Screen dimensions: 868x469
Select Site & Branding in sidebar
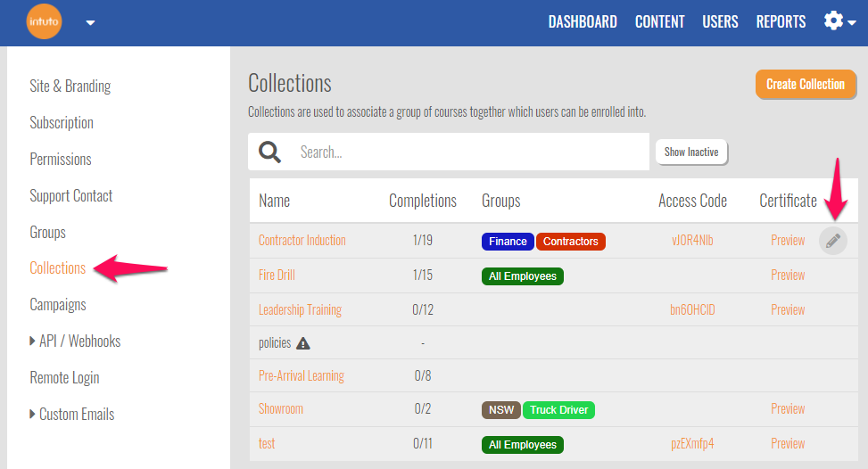pos(70,86)
